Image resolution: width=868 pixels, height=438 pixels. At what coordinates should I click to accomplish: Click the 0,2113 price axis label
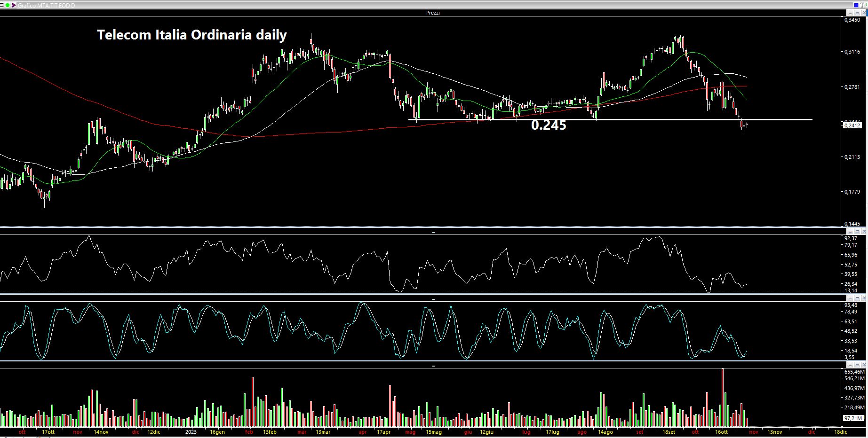pos(852,157)
